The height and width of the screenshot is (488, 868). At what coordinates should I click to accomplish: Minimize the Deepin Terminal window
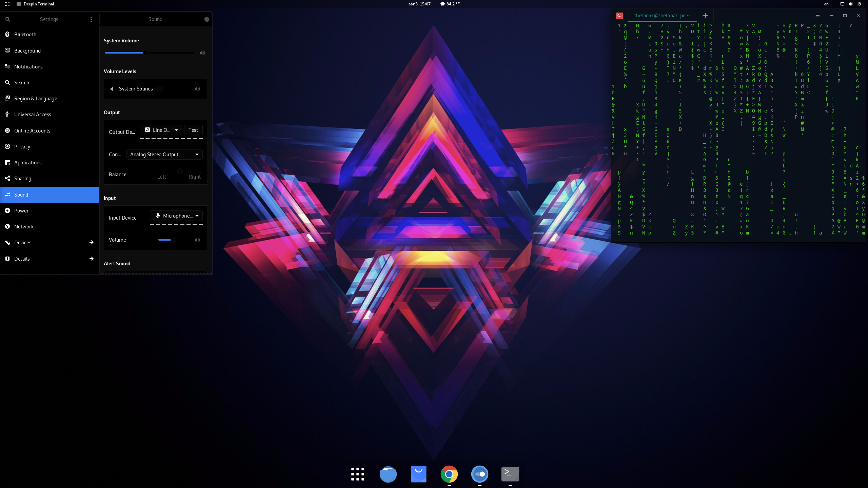[x=831, y=16]
